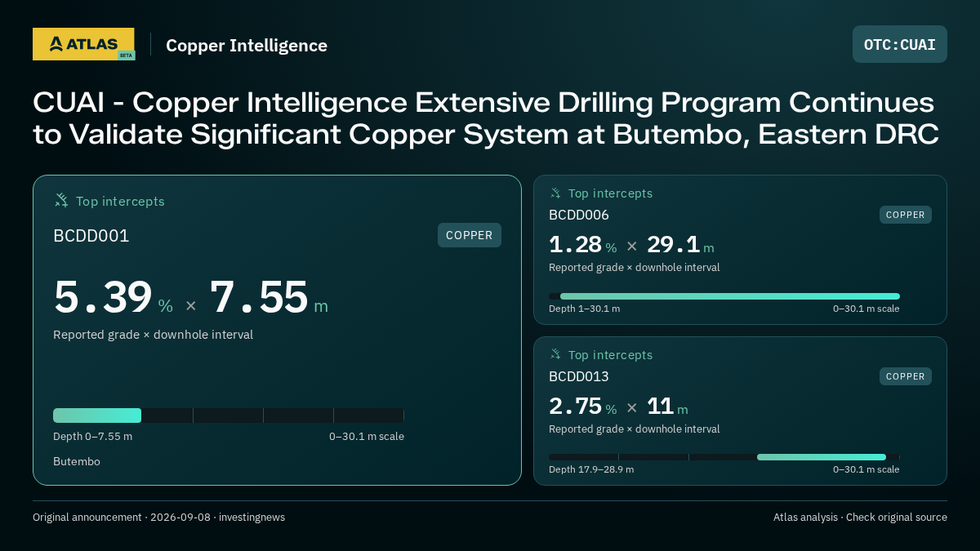Click the hole ID BCDD006
980x551 pixels.
pyautogui.click(x=579, y=215)
